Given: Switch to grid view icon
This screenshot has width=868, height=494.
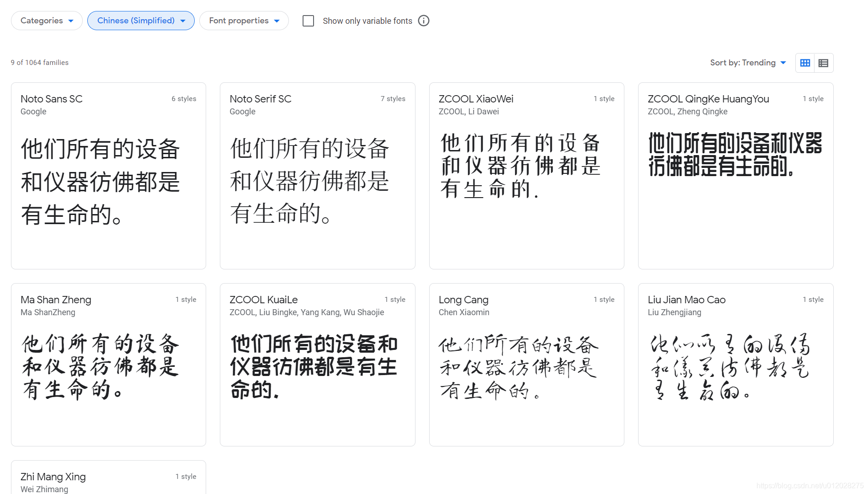Looking at the screenshot, I should 805,63.
